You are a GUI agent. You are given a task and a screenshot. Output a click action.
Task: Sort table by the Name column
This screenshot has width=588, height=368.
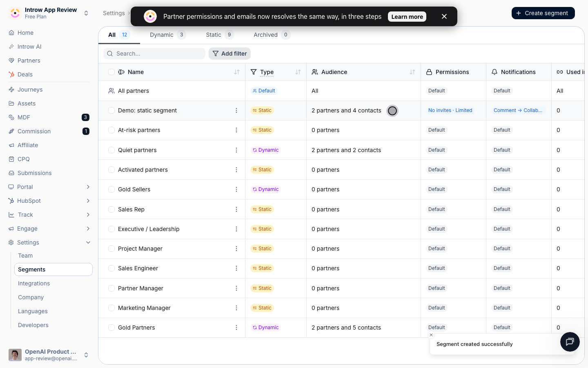click(237, 72)
